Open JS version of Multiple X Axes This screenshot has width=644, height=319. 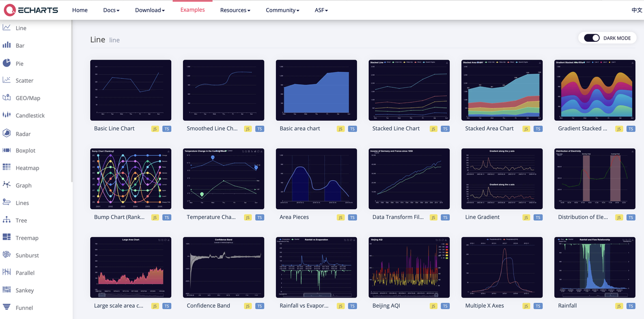tap(526, 306)
